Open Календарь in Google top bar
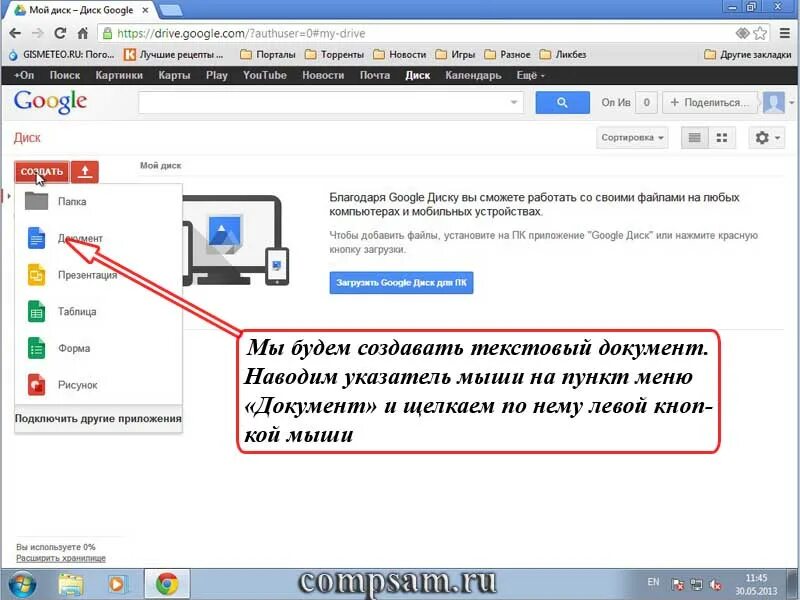Screen dimensions: 800x600 [473, 76]
